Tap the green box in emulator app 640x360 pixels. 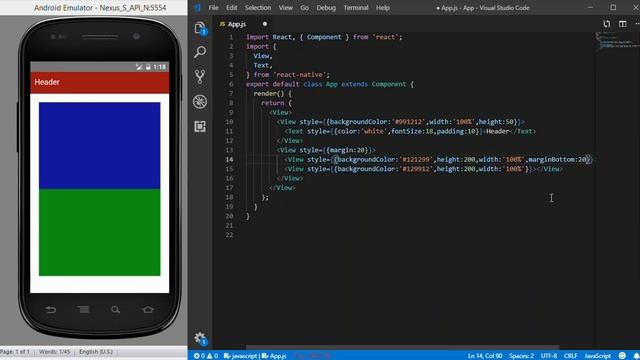pos(100,232)
